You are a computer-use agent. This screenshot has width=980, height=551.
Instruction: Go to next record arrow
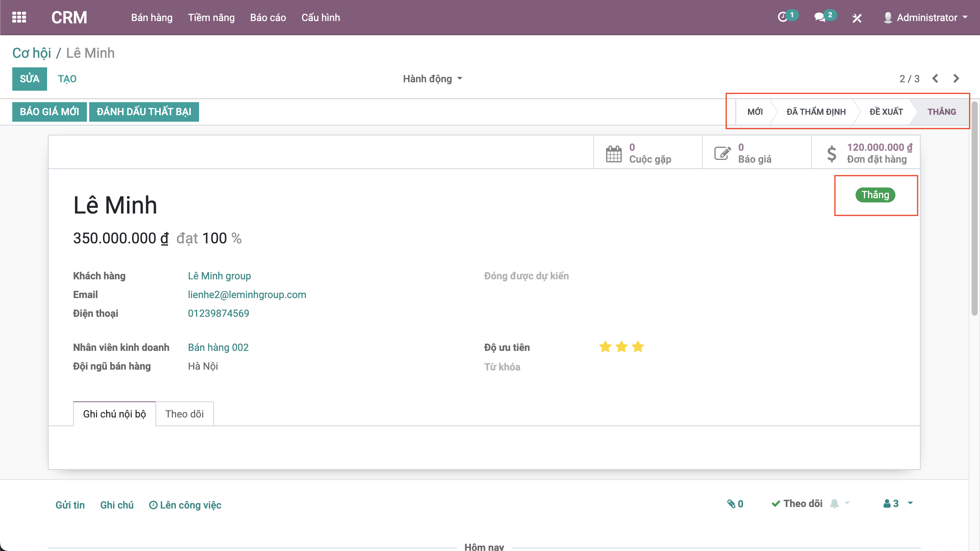click(x=956, y=79)
